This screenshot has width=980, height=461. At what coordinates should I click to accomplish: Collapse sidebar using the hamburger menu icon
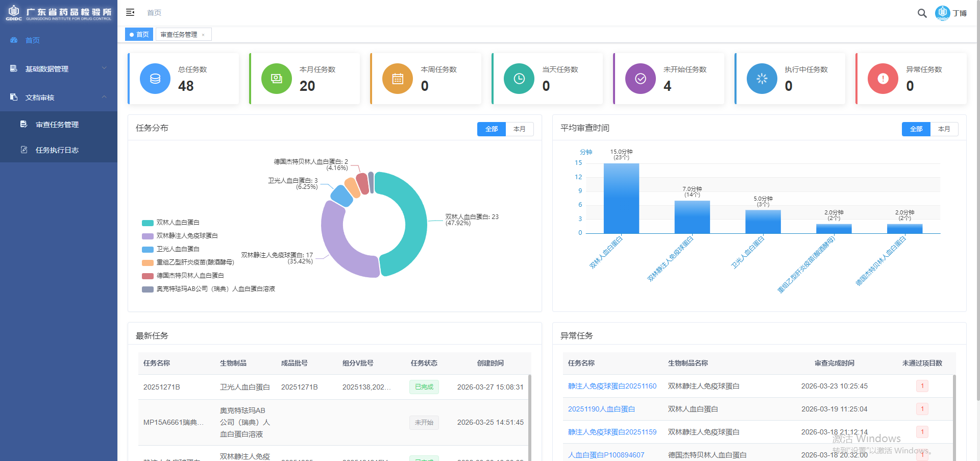[130, 12]
